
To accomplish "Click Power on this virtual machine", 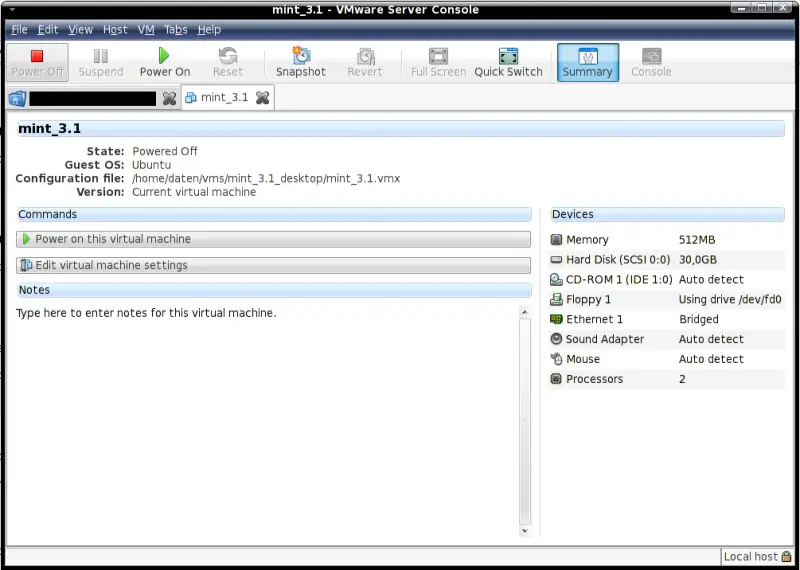I will (273, 239).
